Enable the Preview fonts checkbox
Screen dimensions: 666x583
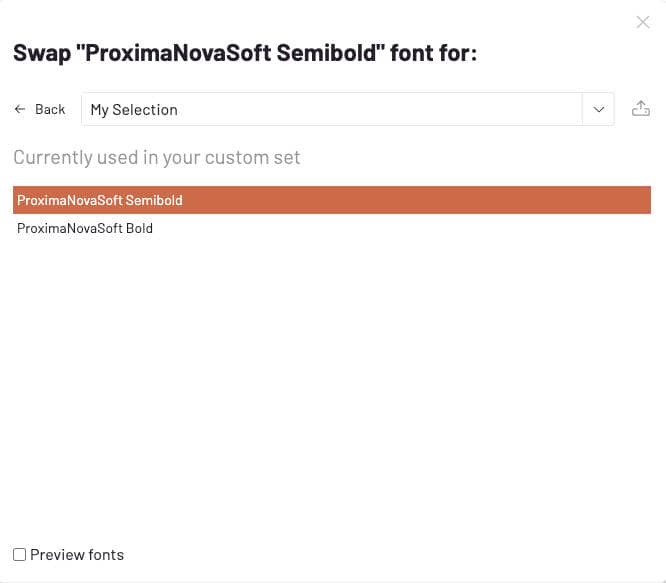click(20, 554)
